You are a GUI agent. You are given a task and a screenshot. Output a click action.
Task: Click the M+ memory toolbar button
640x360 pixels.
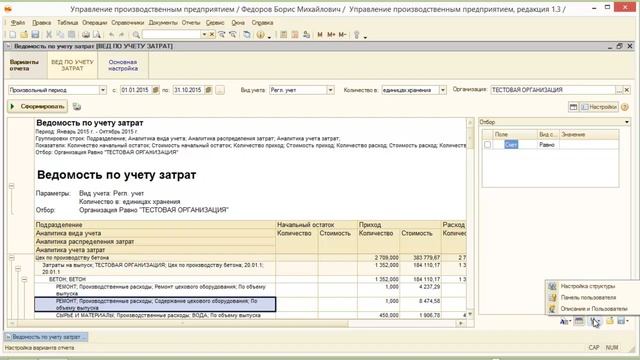[331, 35]
